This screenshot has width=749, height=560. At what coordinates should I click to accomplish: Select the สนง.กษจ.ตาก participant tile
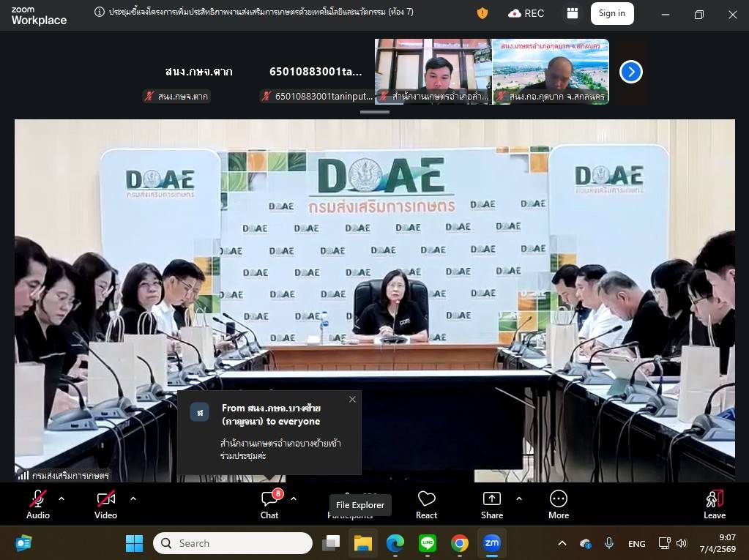(198, 72)
